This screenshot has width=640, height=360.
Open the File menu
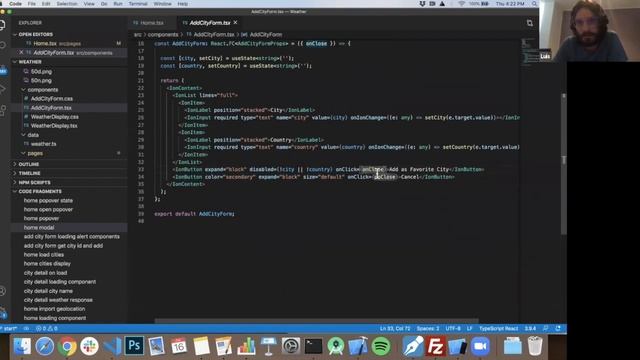(31, 4)
